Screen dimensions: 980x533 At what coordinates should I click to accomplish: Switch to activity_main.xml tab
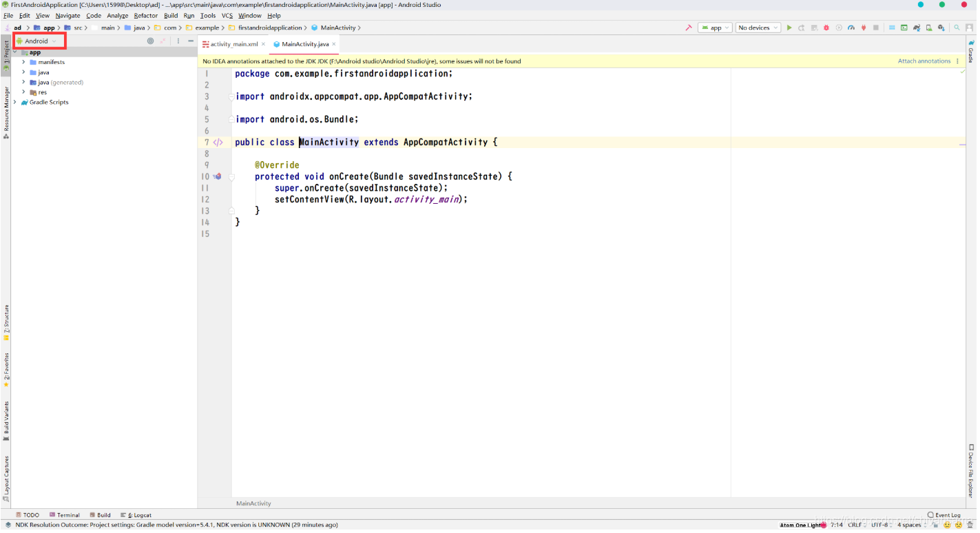234,44
